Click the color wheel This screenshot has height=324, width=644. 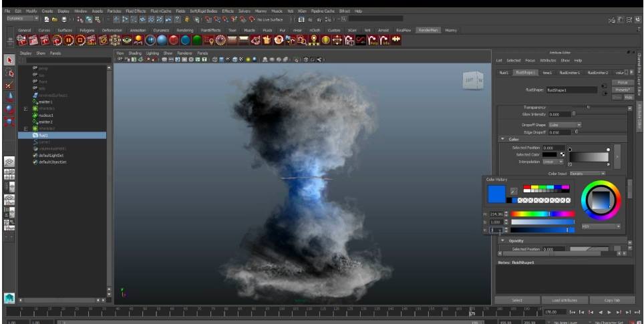tap(601, 200)
